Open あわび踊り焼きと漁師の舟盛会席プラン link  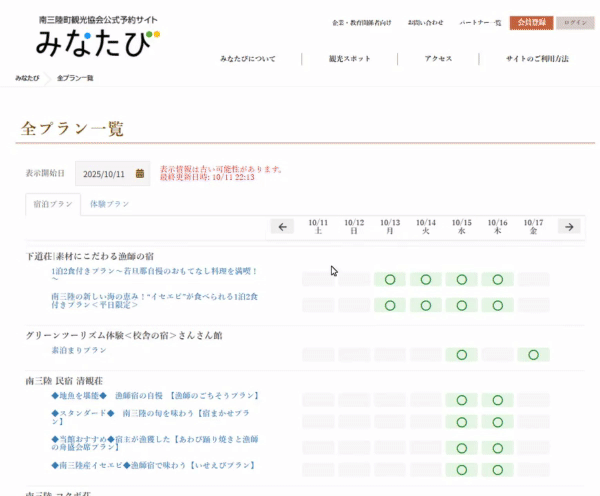click(x=155, y=443)
